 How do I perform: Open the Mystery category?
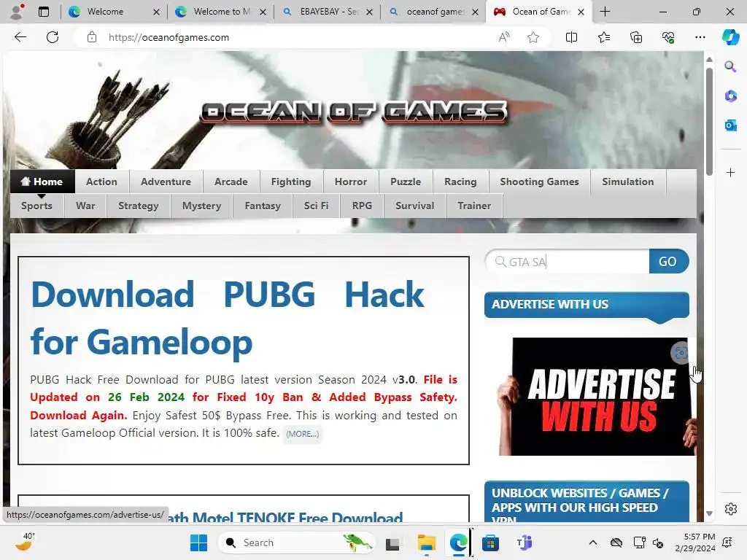coord(201,206)
